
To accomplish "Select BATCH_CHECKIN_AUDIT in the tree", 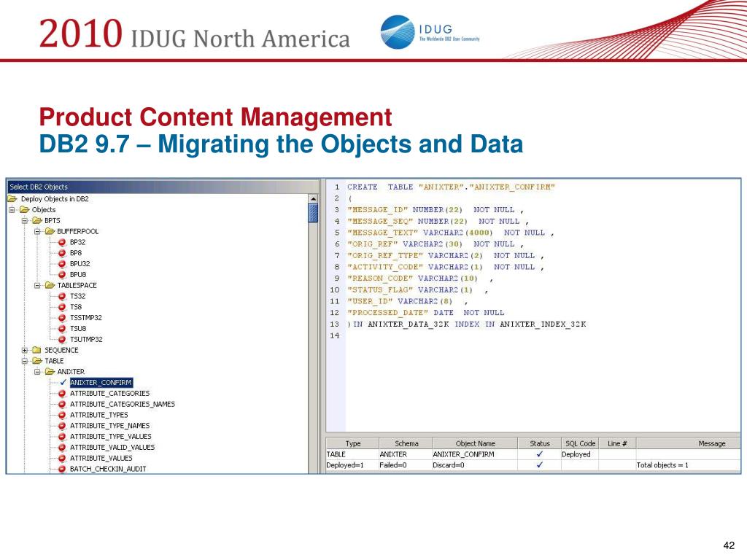I will [x=108, y=469].
